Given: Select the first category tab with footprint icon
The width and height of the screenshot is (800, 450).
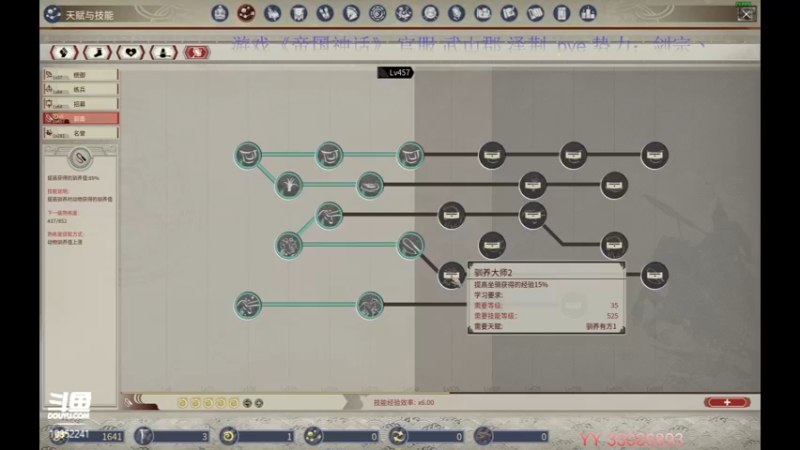Looking at the screenshot, I should click(64, 52).
